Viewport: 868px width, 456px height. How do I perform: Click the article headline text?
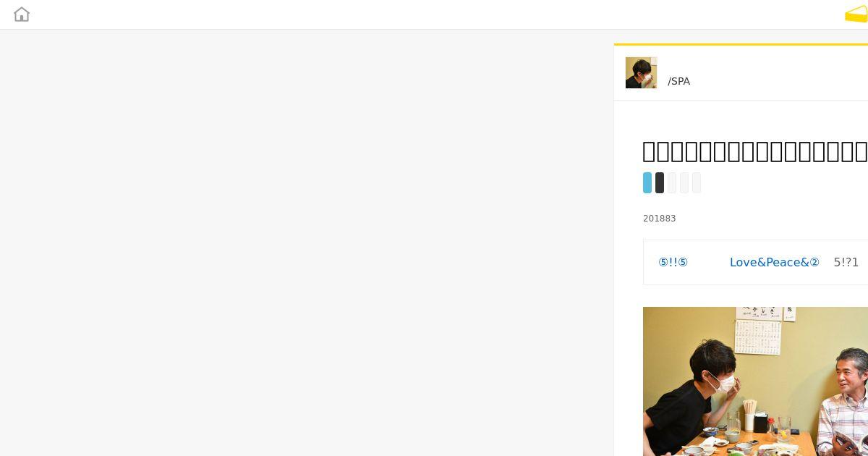[x=755, y=151]
